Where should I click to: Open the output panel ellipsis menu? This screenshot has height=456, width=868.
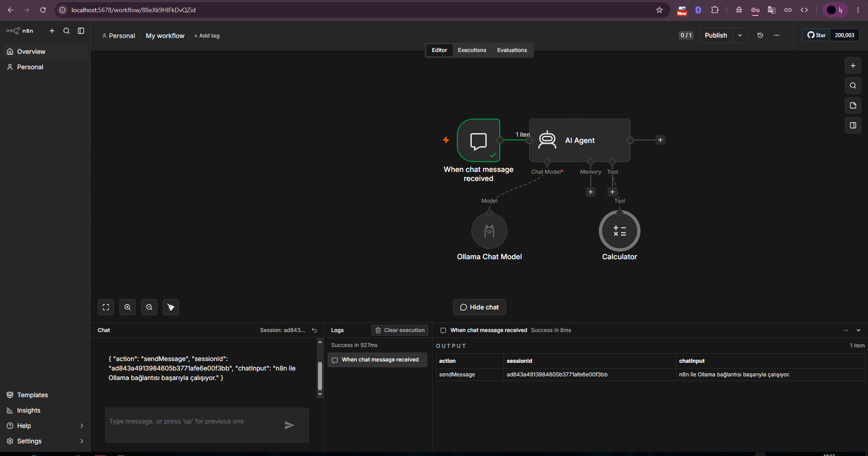pyautogui.click(x=846, y=330)
